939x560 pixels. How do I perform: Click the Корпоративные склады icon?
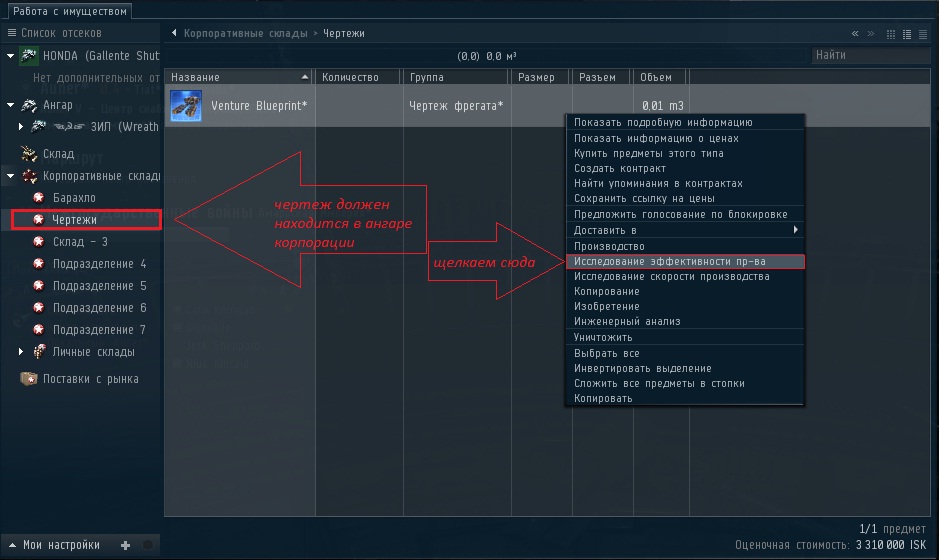click(x=29, y=176)
